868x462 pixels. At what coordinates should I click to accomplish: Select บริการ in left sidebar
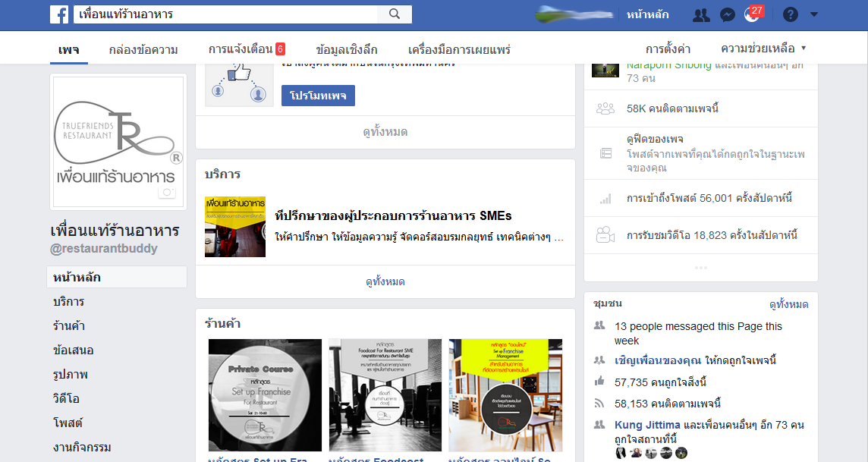(x=68, y=301)
